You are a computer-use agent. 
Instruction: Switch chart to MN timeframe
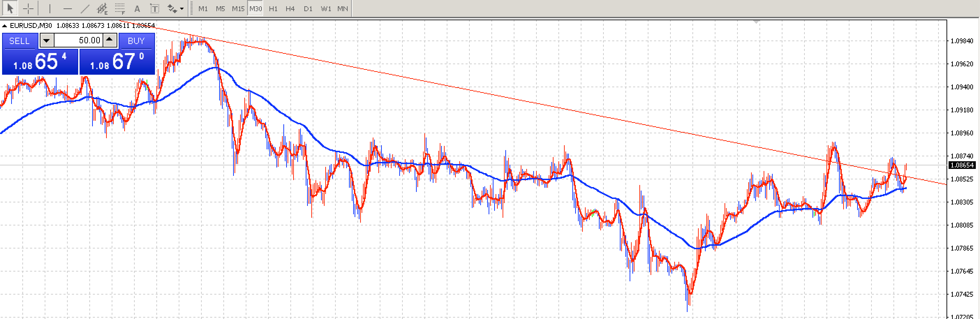[x=343, y=8]
